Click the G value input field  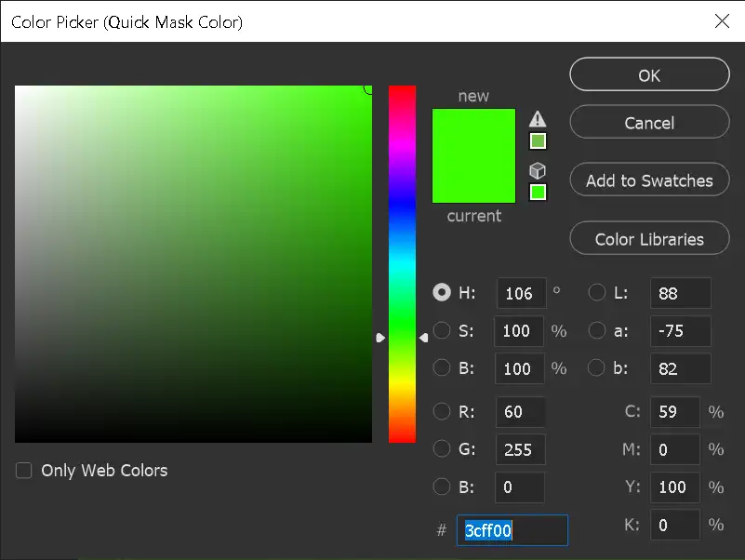click(x=520, y=449)
